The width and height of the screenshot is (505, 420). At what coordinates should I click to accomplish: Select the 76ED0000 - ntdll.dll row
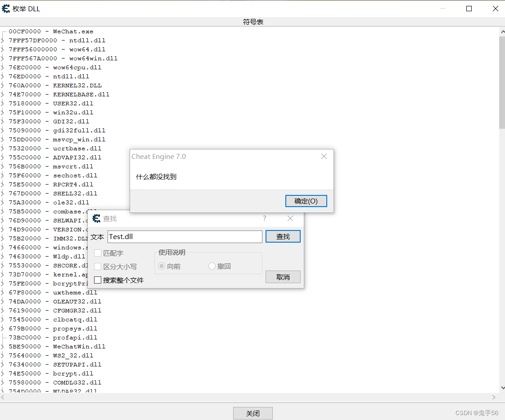49,77
